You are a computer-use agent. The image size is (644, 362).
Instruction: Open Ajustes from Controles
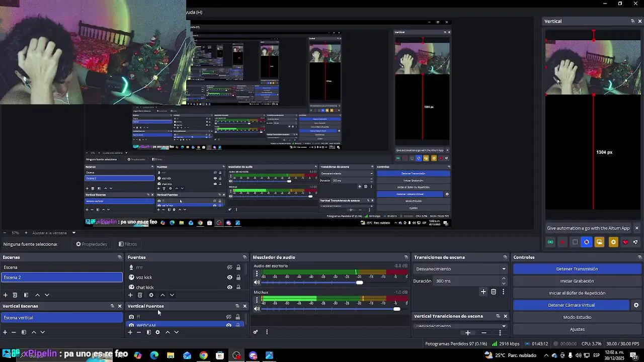(x=577, y=329)
